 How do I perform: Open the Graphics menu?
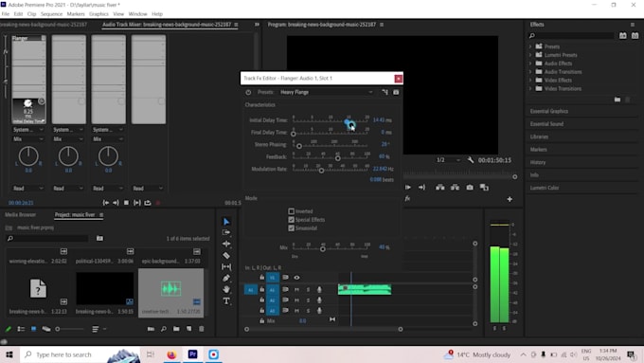click(98, 14)
